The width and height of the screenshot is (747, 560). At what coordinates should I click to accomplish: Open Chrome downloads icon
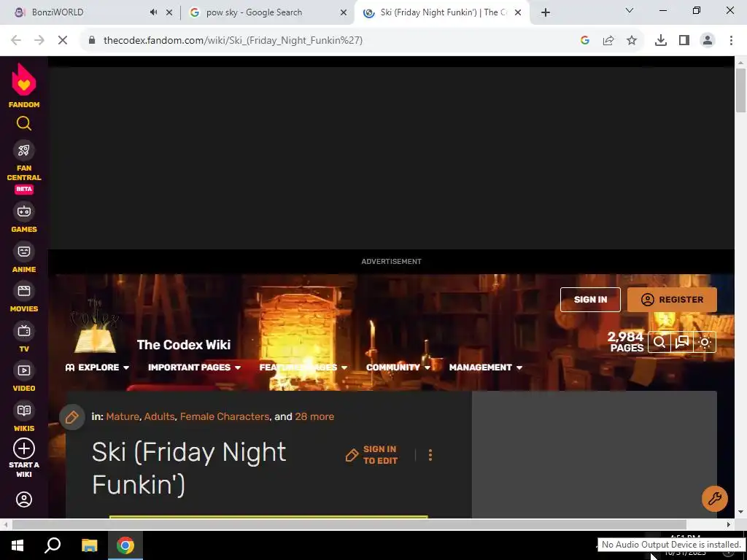[661, 41]
